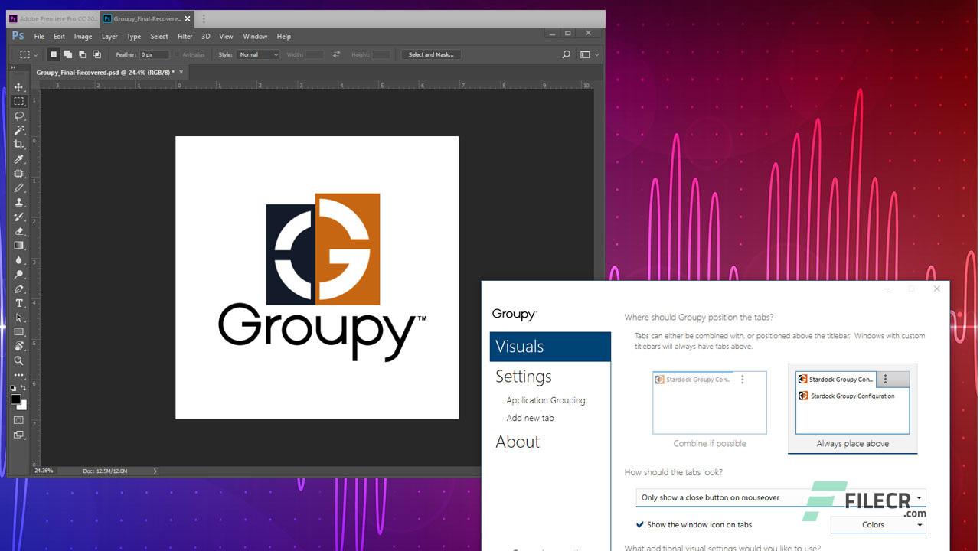Screen dimensions: 980x551
Task: Open the Window menu
Action: tap(255, 36)
